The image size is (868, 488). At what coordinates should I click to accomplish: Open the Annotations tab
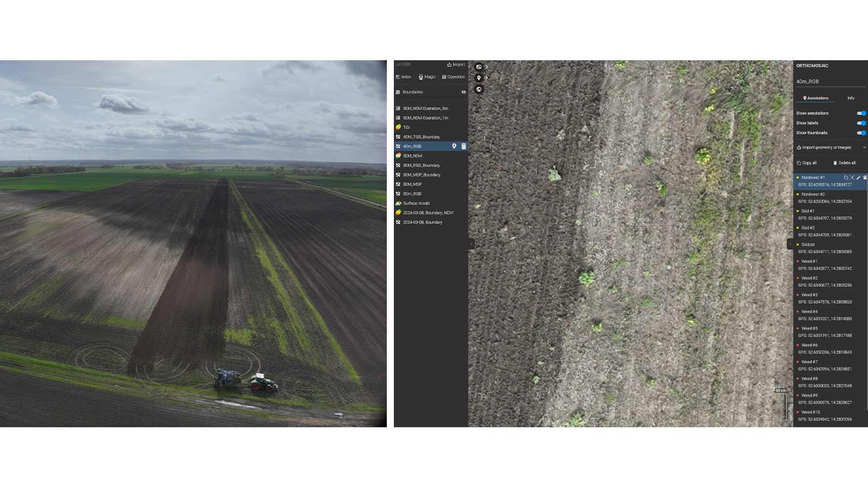(x=815, y=98)
